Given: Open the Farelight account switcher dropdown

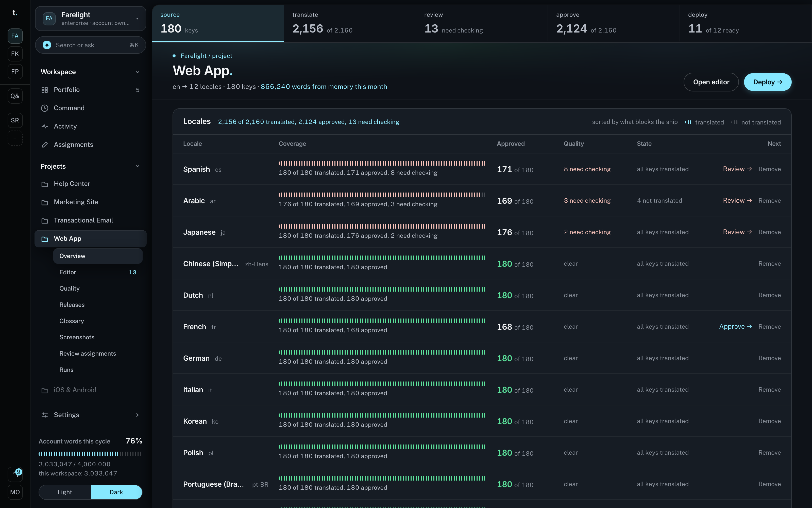Looking at the screenshot, I should [91, 19].
